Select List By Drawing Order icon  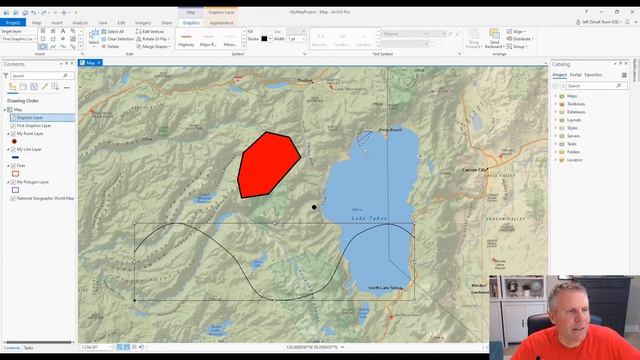pyautogui.click(x=13, y=87)
